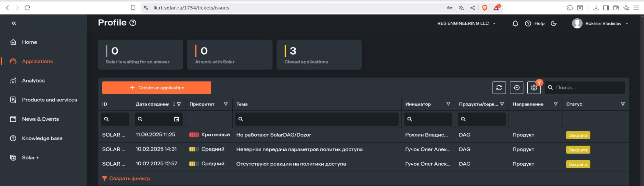The width and height of the screenshot is (644, 186).
Task: Click the Создать фильтр link
Action: [x=129, y=178]
